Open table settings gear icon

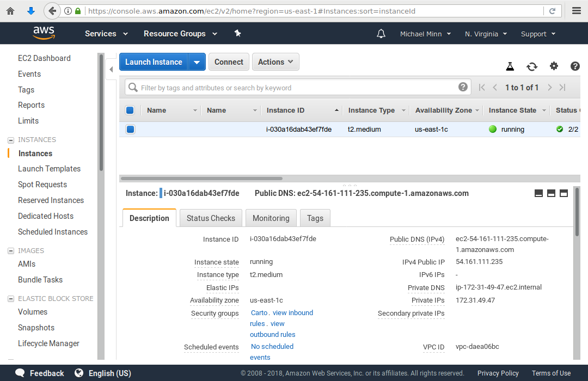pos(554,66)
